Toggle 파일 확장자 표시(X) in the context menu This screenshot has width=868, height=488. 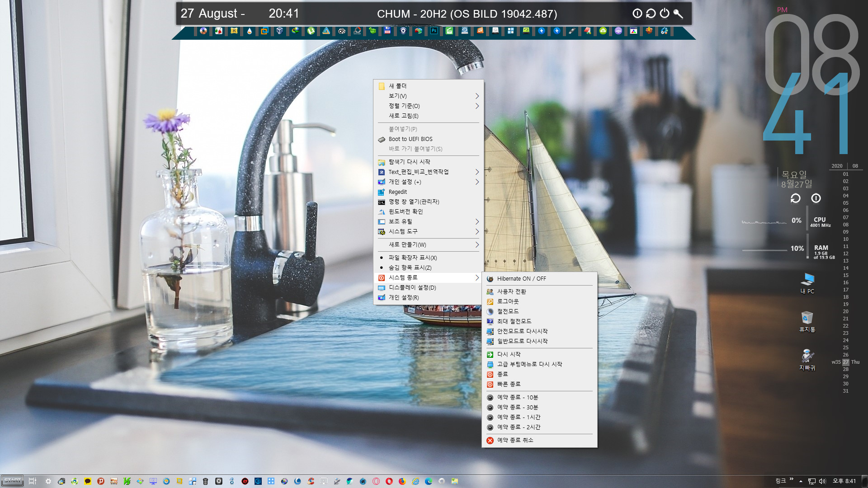[429, 258]
